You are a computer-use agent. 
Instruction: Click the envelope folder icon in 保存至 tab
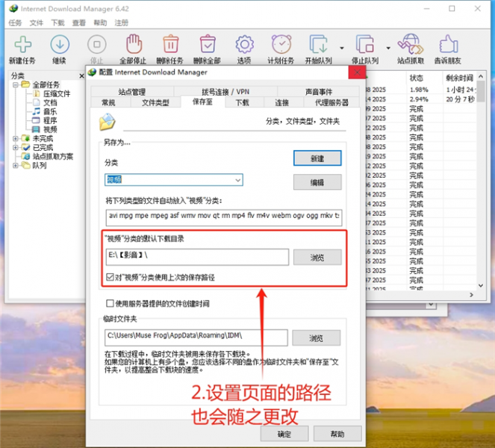108,122
